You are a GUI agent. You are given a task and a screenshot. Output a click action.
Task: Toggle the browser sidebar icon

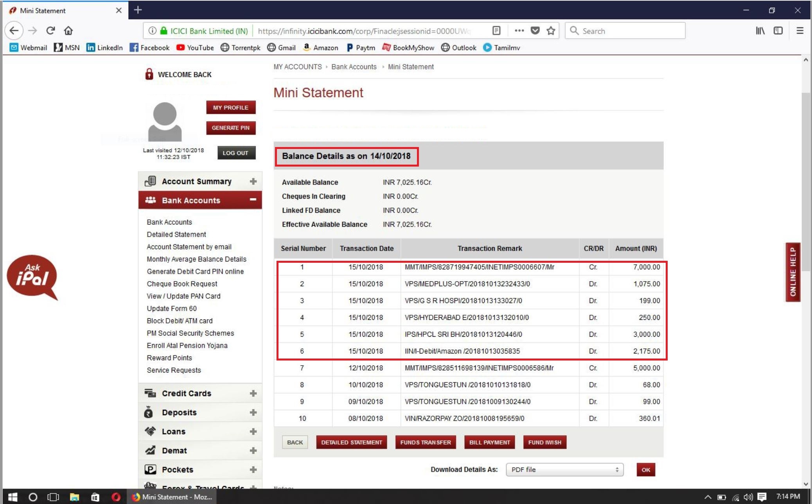click(x=778, y=30)
